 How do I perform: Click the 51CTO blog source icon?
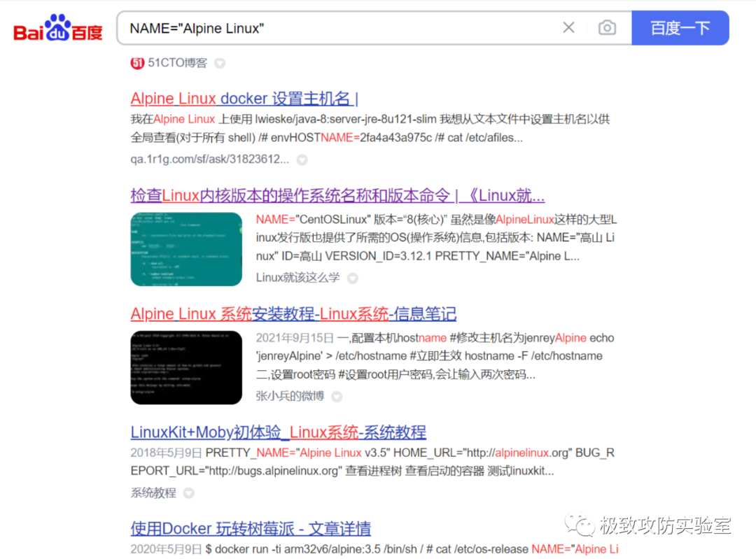pos(137,63)
